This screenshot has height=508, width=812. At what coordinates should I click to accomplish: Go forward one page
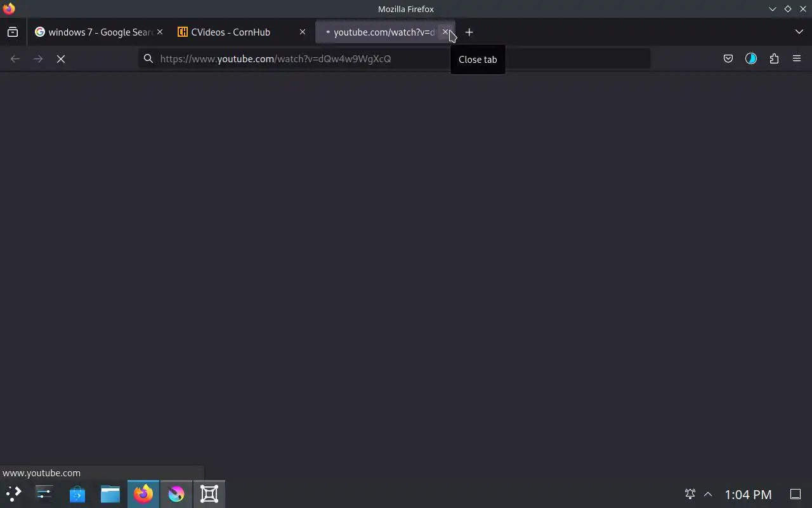(38, 58)
